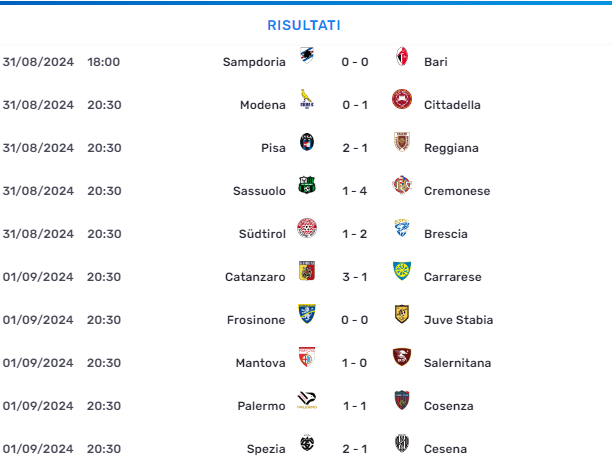Select the Südtirol team name
This screenshot has width=612, height=470.
coord(262,234)
